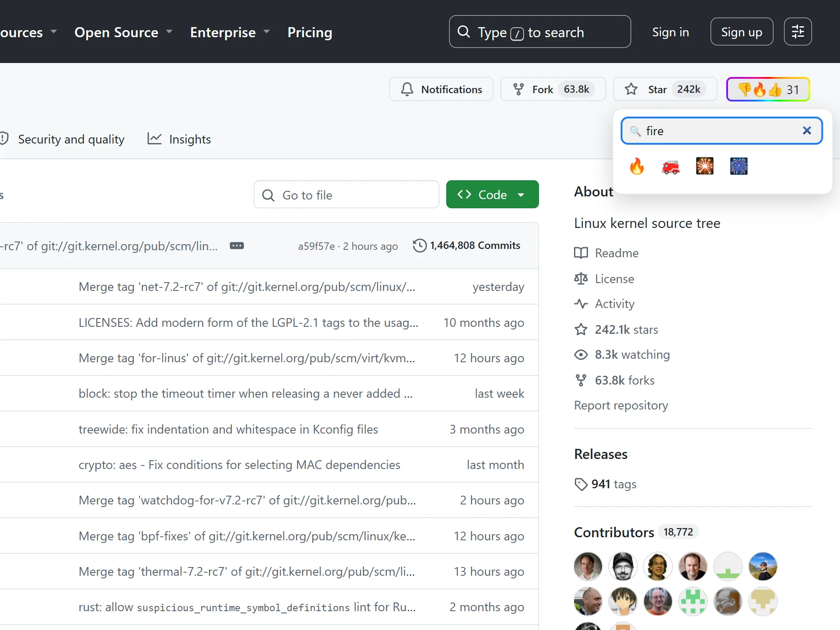Viewport: 840px width, 630px height.
Task: Open commit 'Merge tag net-7.2-rc7'
Action: click(247, 287)
